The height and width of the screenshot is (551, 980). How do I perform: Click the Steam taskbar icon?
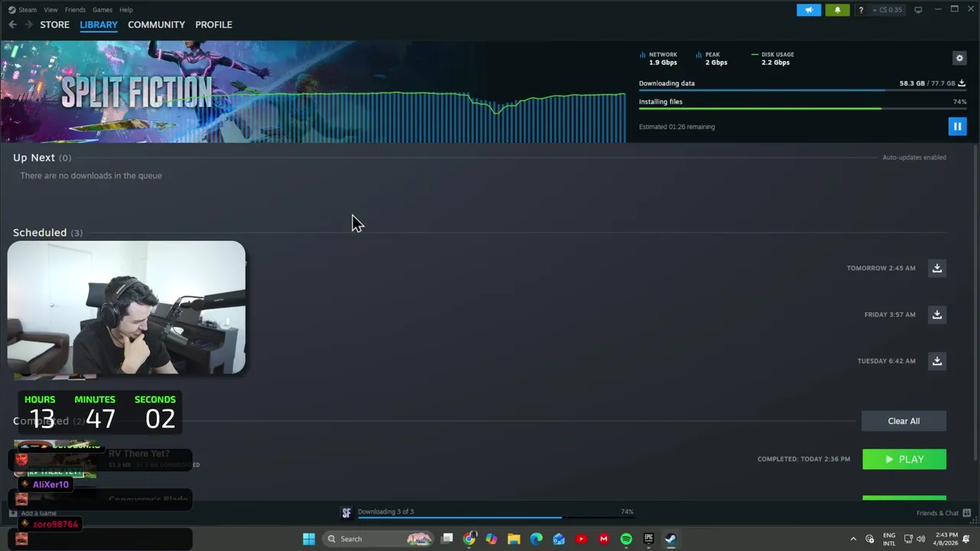coord(671,539)
